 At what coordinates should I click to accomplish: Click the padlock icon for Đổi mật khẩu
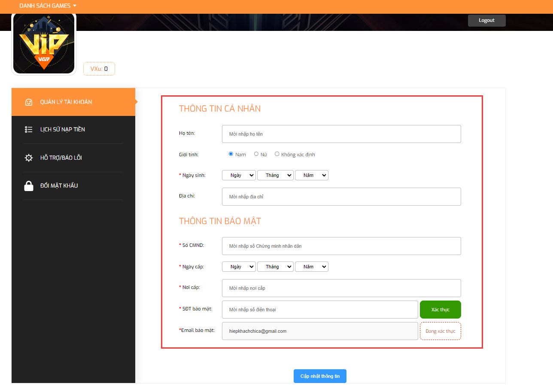(x=29, y=186)
